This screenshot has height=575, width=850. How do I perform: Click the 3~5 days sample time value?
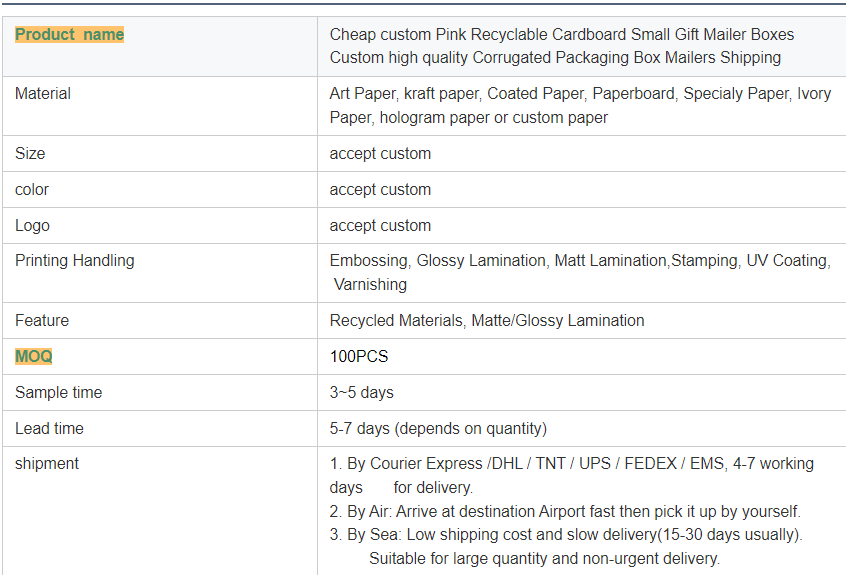click(x=362, y=393)
